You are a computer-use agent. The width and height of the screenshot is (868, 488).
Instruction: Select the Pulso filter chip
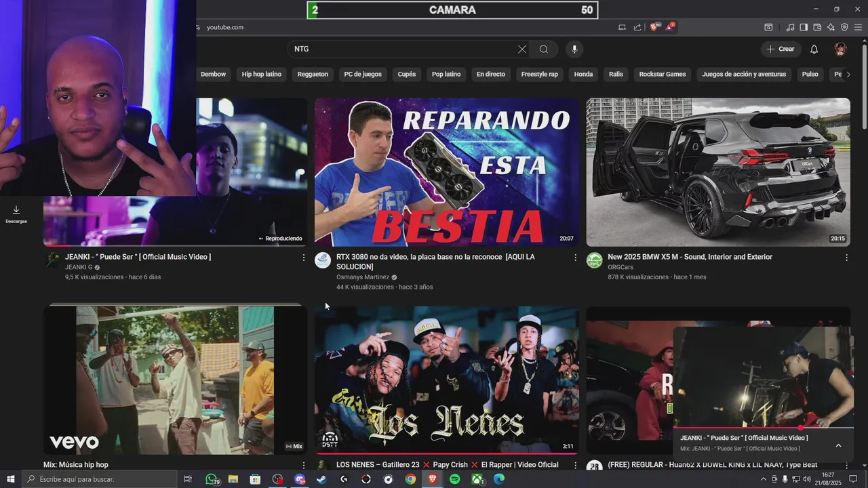point(810,75)
